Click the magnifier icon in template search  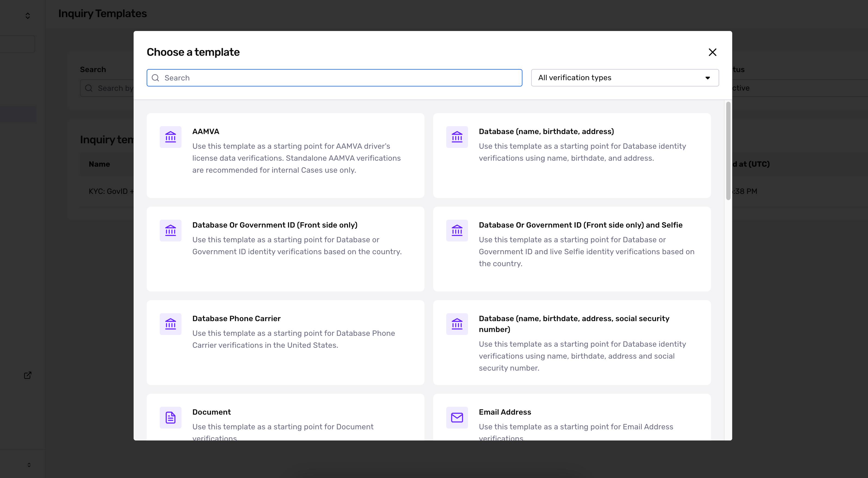point(155,78)
